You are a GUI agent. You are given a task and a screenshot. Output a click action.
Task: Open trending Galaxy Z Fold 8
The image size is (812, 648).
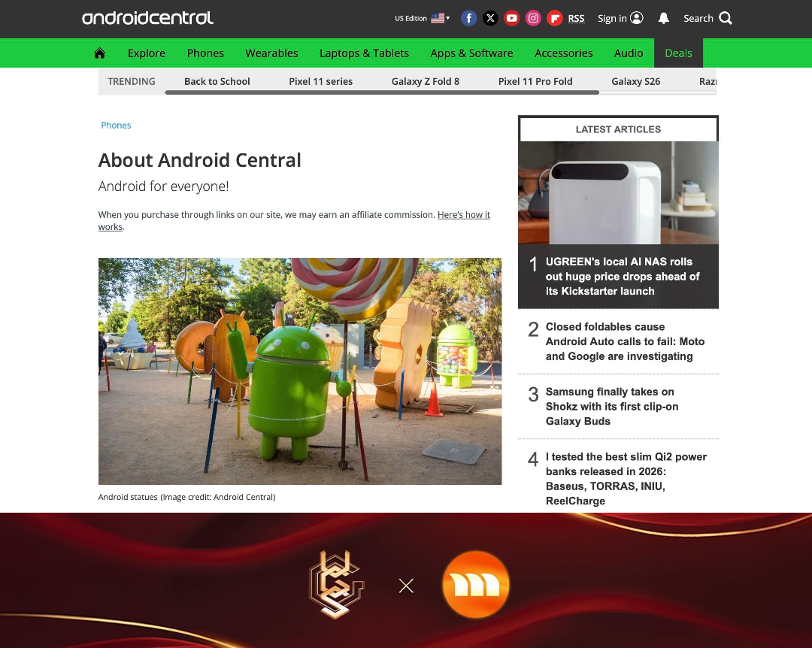[425, 81]
